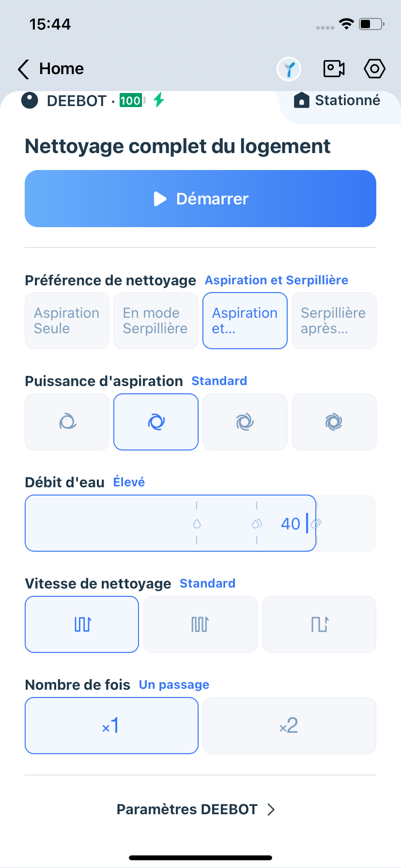The height and width of the screenshot is (868, 401).
Task: Select the quiet suction power icon
Action: (67, 422)
